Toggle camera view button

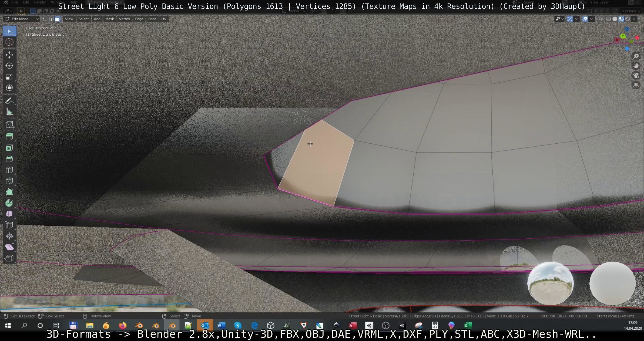tap(636, 76)
